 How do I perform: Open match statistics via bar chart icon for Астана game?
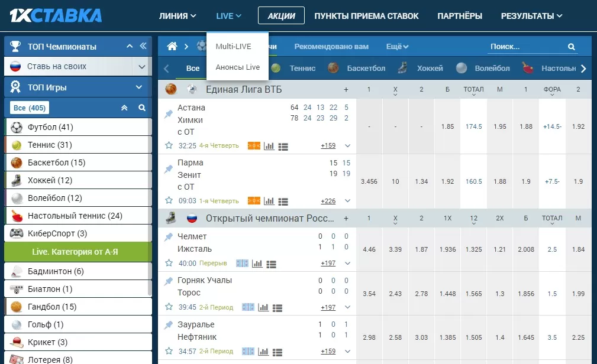coord(268,145)
